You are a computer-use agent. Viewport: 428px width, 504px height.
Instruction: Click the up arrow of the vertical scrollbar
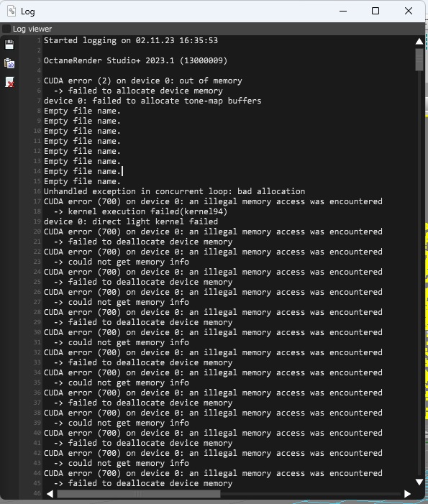click(x=419, y=41)
